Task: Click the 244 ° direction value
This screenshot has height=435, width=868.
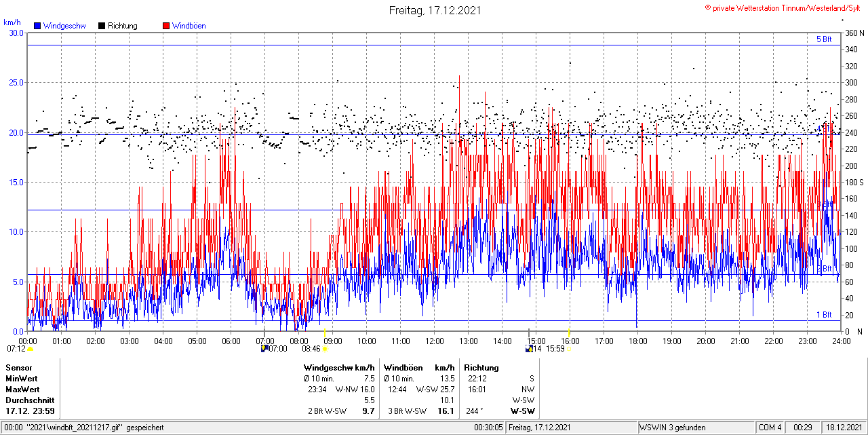Action: point(473,411)
